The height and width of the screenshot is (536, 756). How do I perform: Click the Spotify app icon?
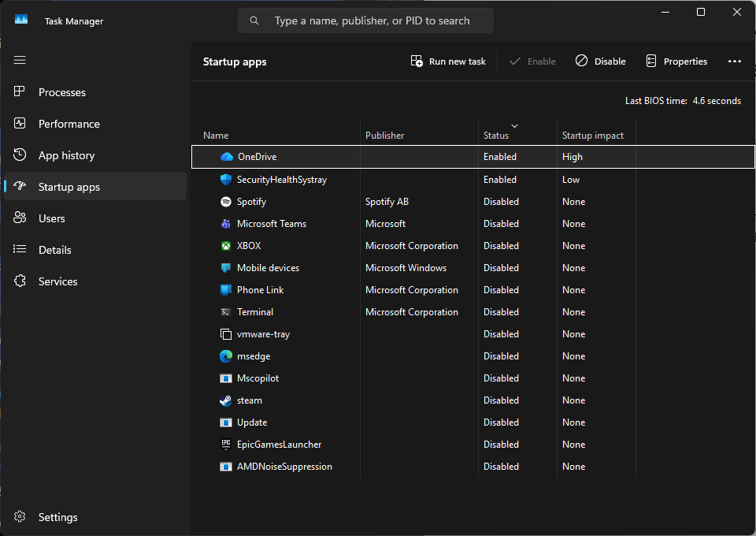tap(226, 202)
